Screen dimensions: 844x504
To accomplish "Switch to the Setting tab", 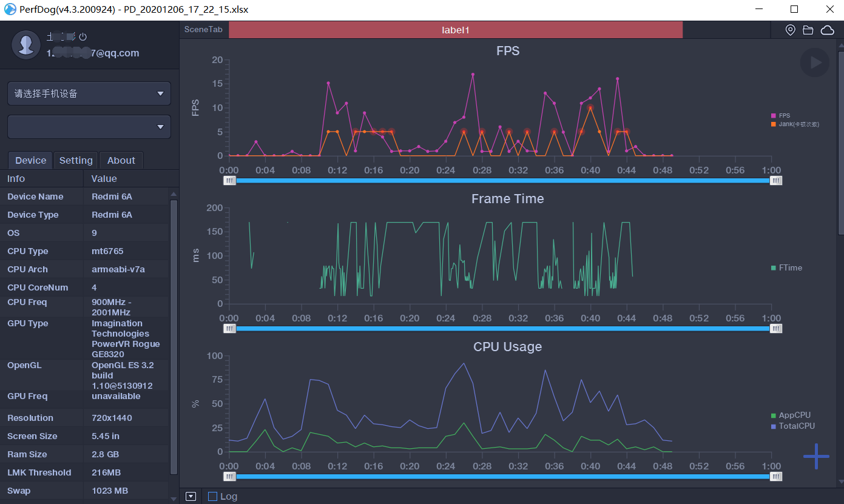I will pos(76,160).
